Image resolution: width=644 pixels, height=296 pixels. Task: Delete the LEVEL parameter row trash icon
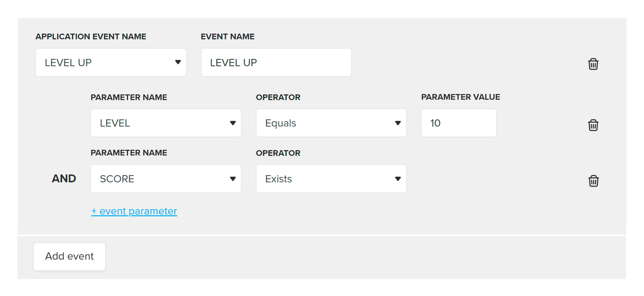593,125
